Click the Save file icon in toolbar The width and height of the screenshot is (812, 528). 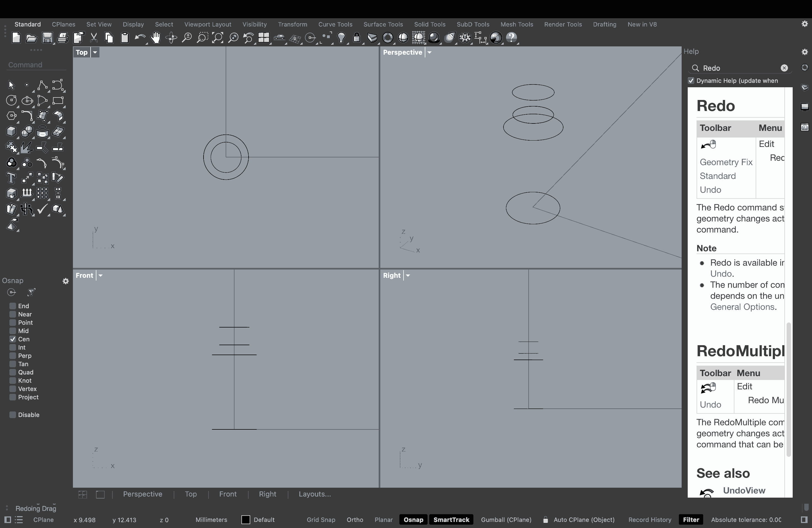tap(47, 38)
